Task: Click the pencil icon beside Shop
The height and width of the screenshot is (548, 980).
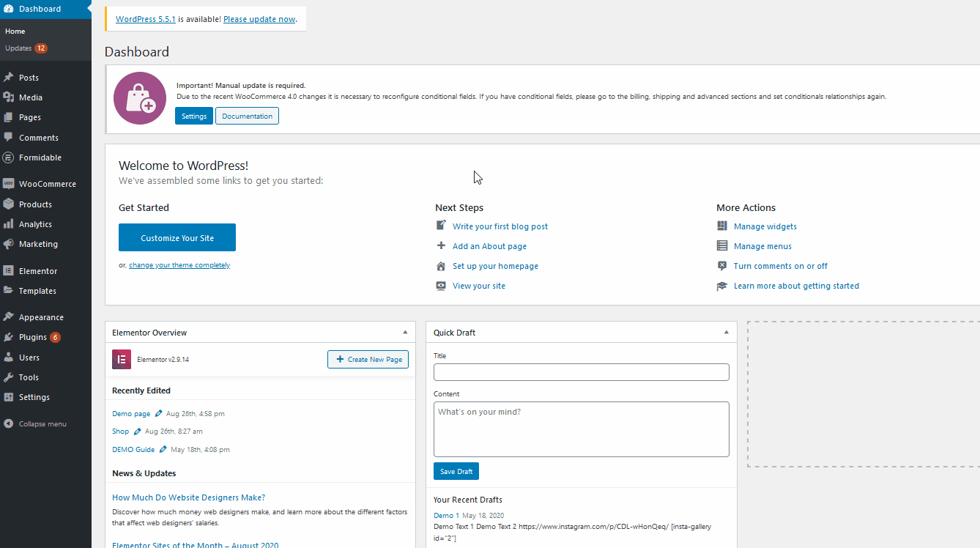Action: coord(137,431)
